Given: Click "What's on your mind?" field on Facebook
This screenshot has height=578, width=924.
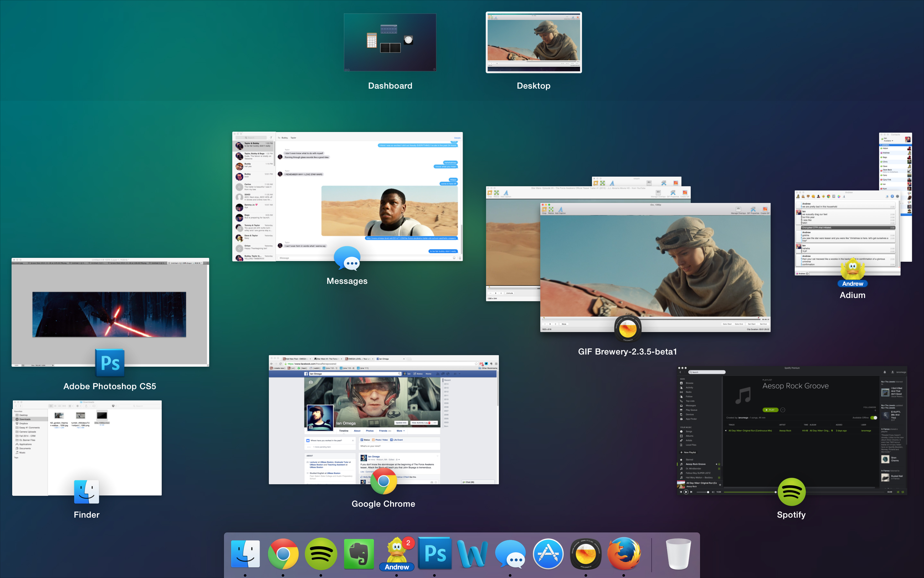Looking at the screenshot, I should pyautogui.click(x=399, y=446).
